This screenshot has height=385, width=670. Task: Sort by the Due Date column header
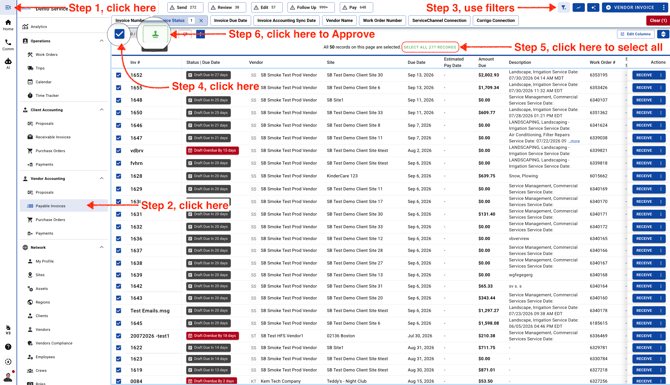click(x=416, y=62)
